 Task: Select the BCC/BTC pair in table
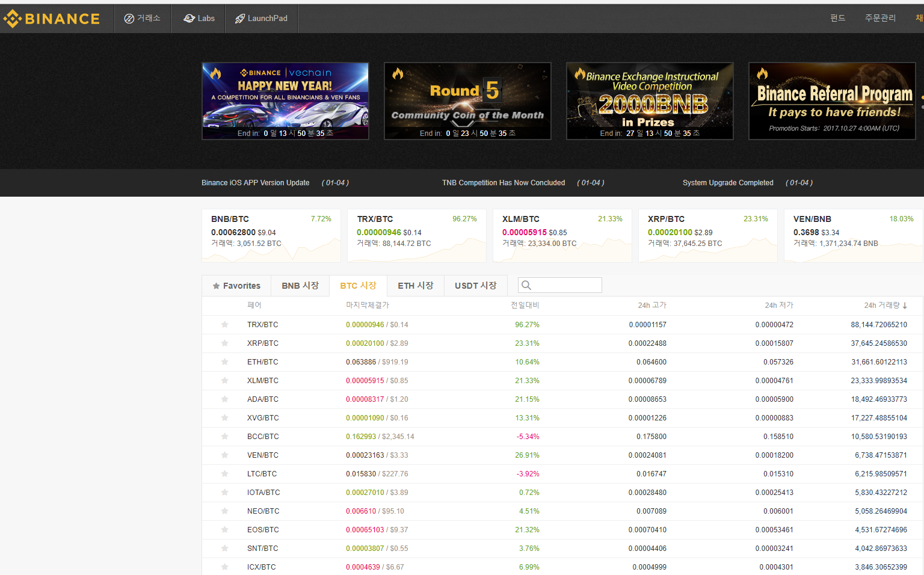pyautogui.click(x=263, y=437)
